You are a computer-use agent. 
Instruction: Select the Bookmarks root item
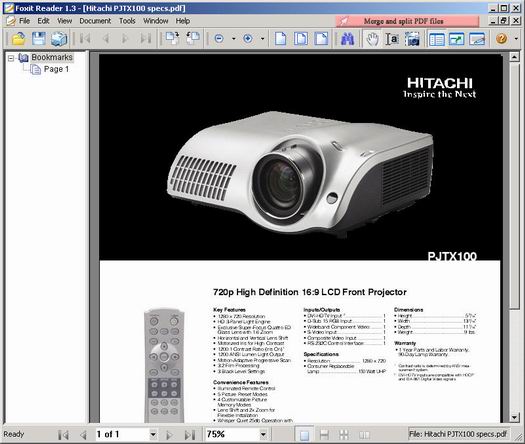pos(52,58)
